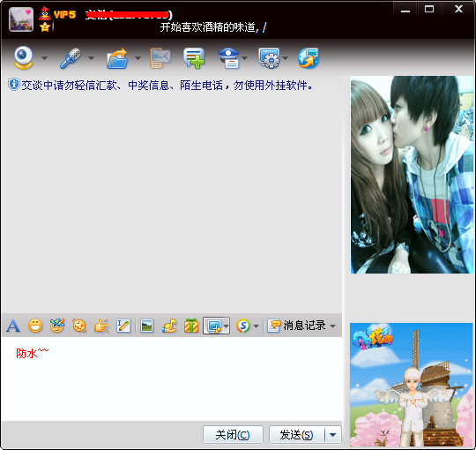Screen dimensions: 476x450
Task: Open the contact's couple photo thumbnail
Action: [x=412, y=175]
